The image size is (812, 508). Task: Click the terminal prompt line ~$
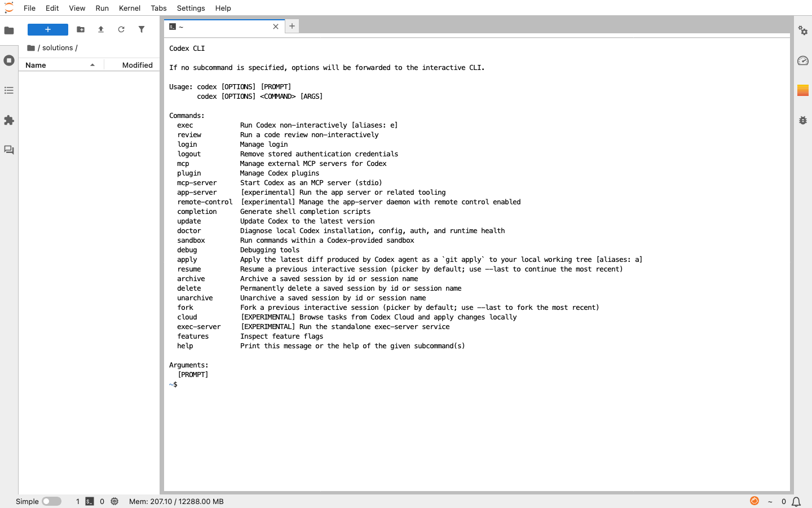tap(173, 384)
